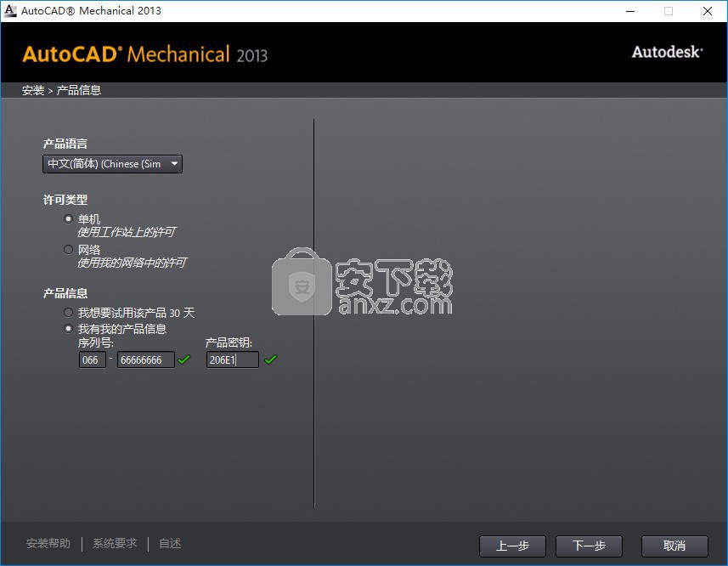Open the product language dropdown

(x=112, y=164)
